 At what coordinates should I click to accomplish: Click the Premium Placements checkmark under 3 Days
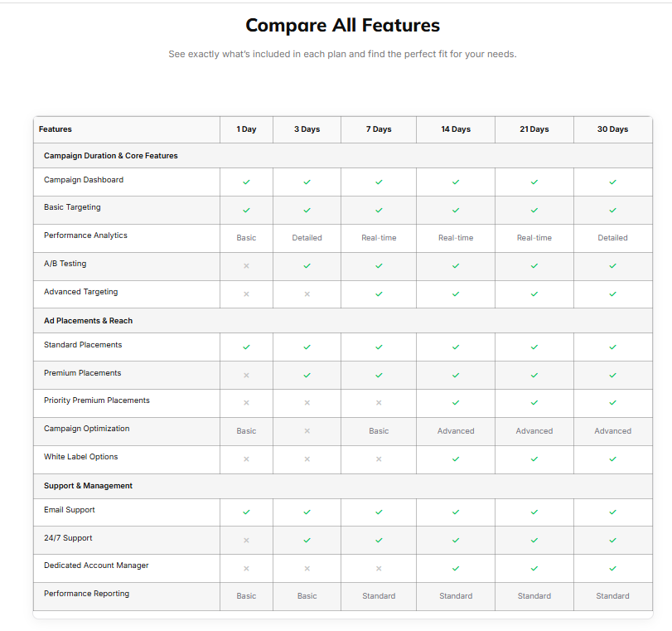pyautogui.click(x=307, y=376)
